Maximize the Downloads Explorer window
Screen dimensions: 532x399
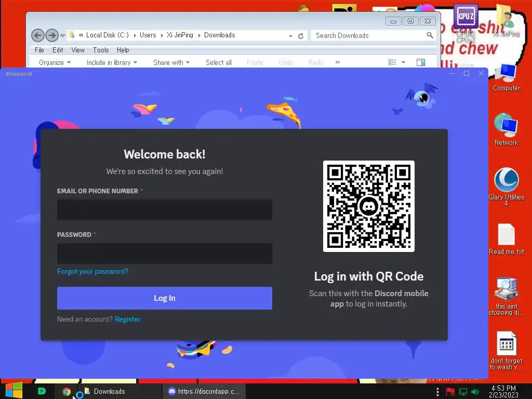(410, 21)
